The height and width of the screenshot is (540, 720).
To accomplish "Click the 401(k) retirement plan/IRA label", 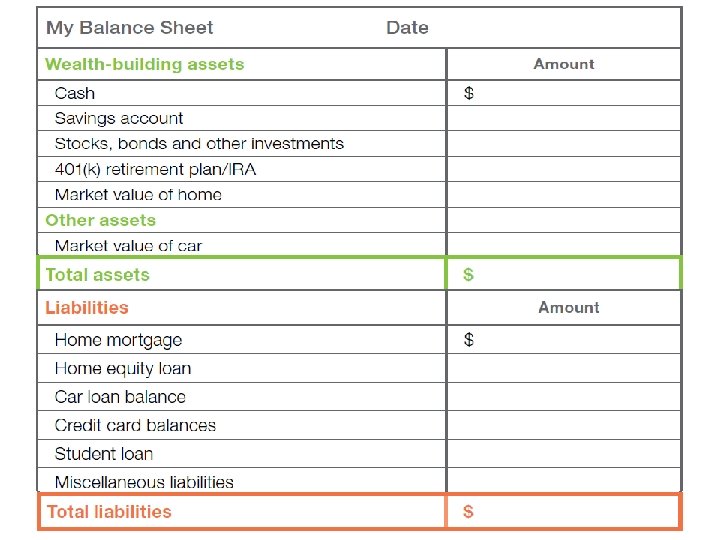I will pos(155,169).
